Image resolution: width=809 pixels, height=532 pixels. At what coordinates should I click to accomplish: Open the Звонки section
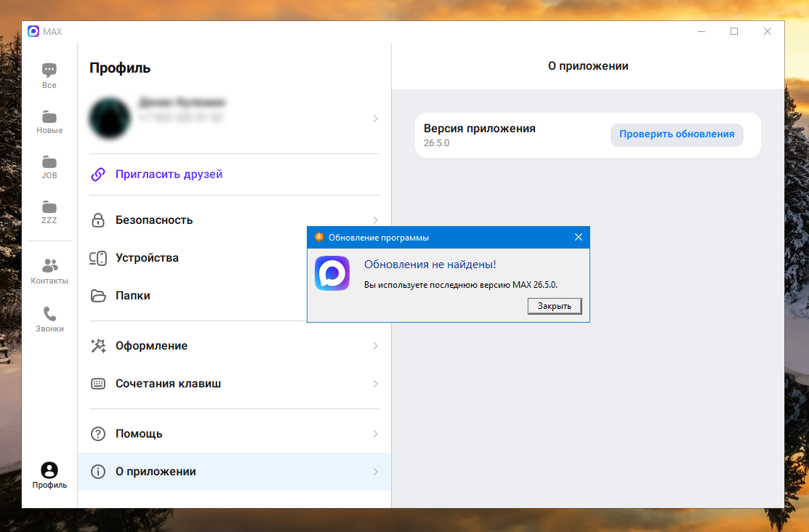click(49, 319)
